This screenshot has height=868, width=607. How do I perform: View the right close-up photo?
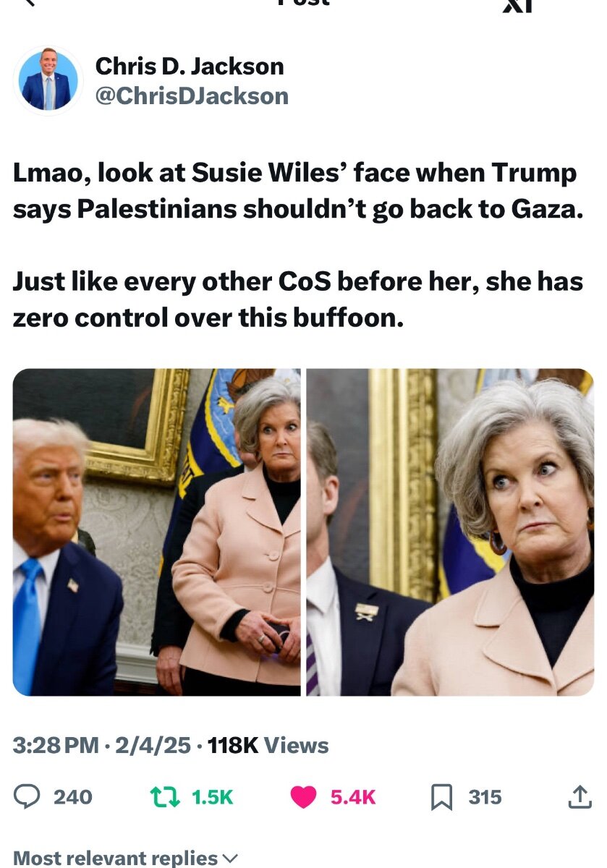click(x=450, y=532)
